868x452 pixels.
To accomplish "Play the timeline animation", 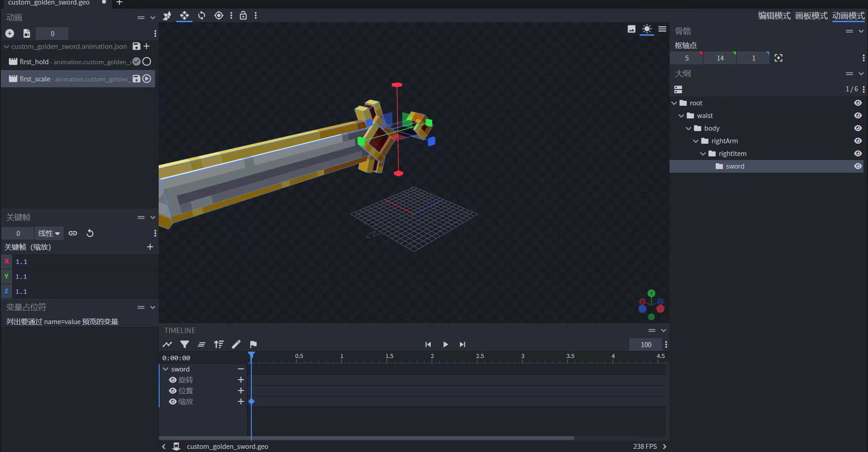I will point(445,344).
